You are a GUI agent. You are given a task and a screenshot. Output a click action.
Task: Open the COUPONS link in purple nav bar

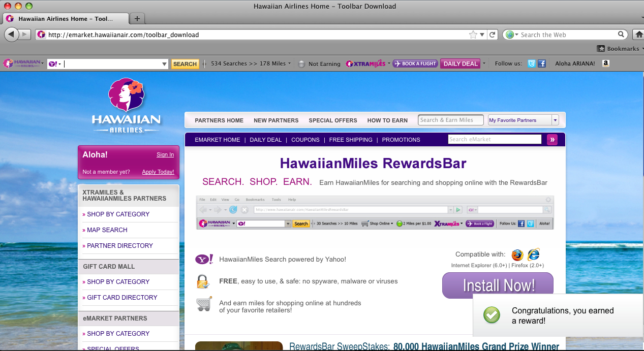(x=305, y=140)
